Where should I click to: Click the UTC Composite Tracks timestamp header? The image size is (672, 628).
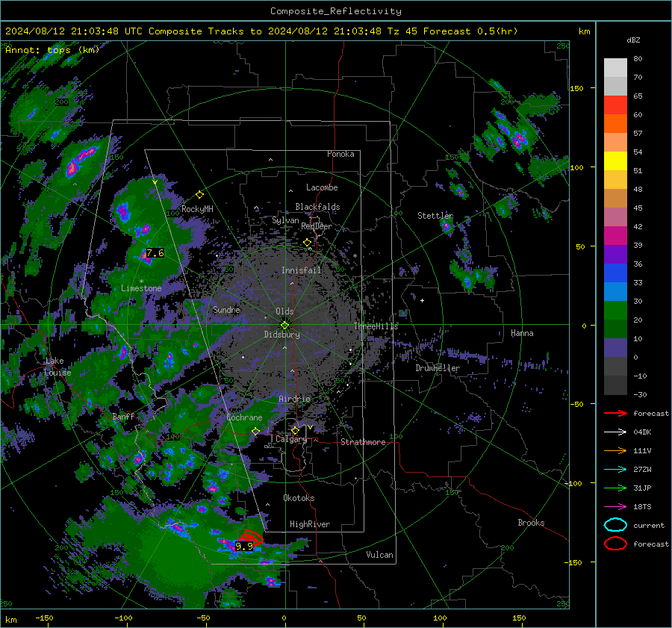click(x=261, y=31)
